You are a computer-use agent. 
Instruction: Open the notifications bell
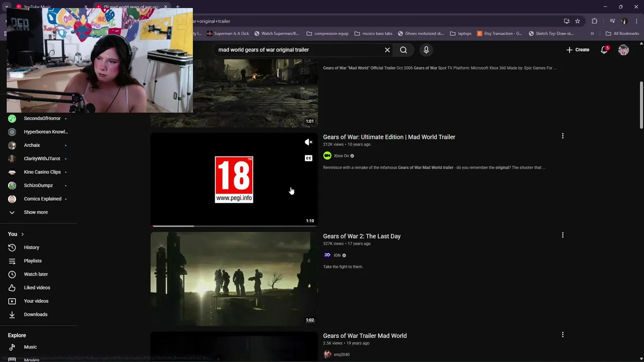pos(604,50)
